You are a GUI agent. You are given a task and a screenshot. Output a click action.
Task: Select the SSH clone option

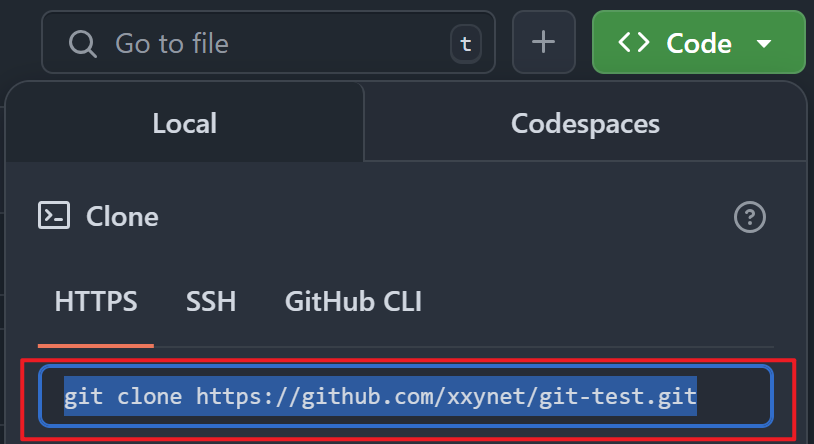pos(211,301)
